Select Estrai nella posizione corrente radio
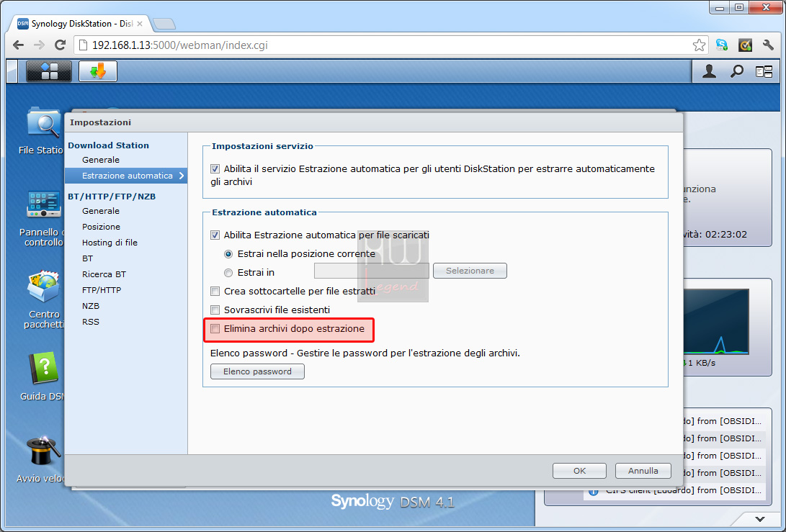 228,254
